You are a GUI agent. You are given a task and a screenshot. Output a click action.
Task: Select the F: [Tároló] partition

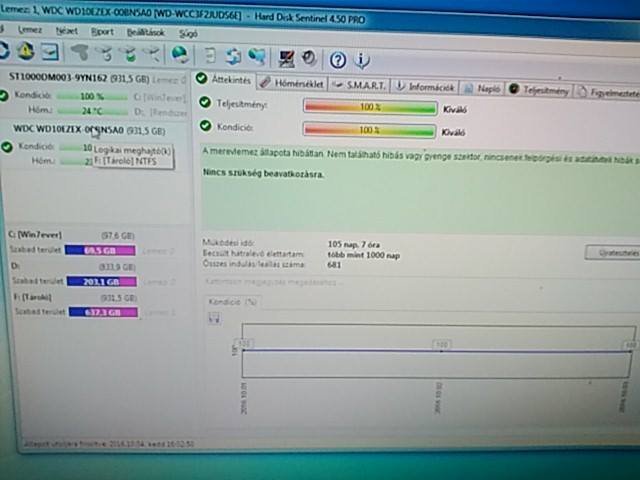tap(33, 297)
